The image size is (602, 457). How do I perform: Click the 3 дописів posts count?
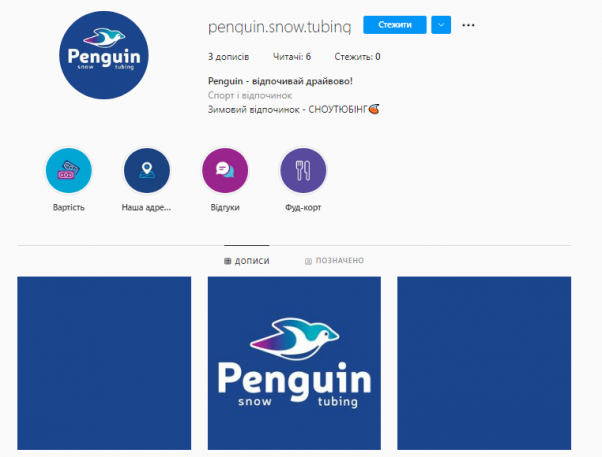click(x=228, y=57)
